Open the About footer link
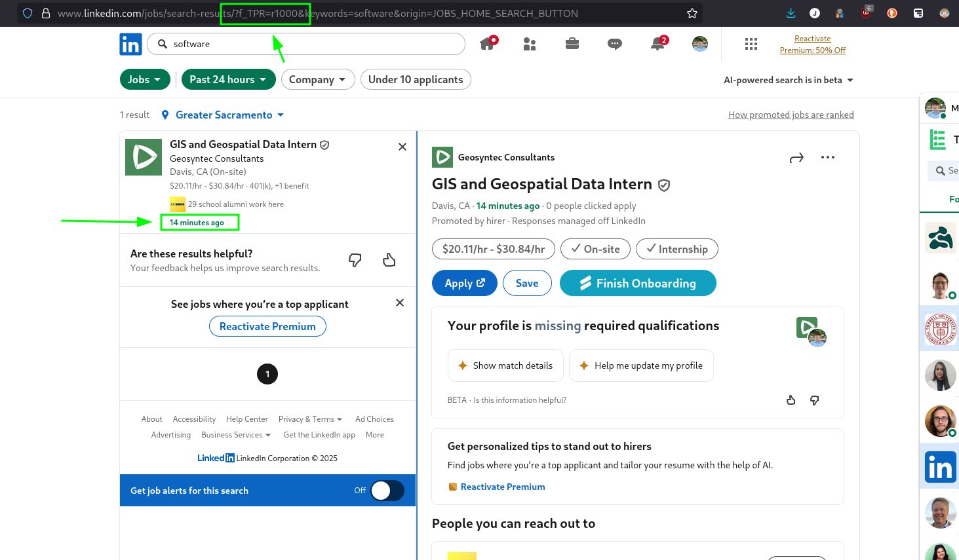 (x=151, y=419)
